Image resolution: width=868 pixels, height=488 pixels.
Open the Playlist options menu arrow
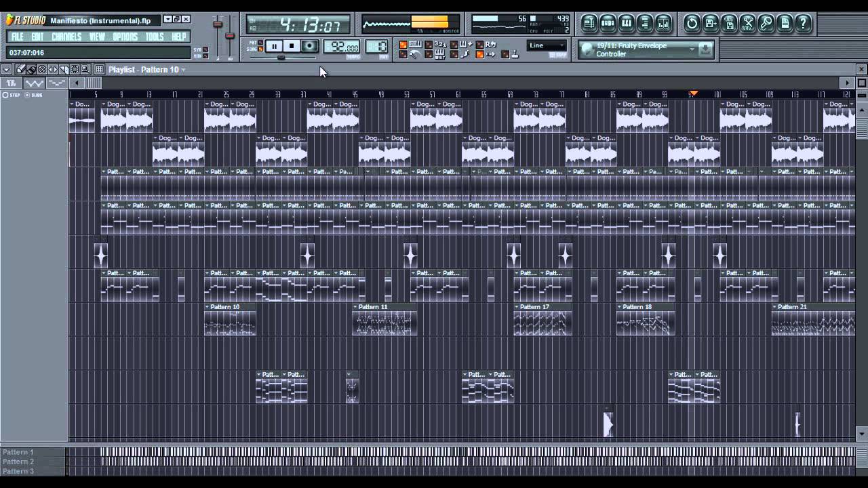[6, 69]
